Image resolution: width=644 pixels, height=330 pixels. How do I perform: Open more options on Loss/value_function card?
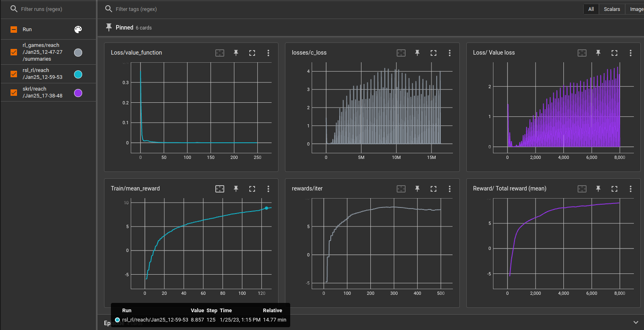(x=268, y=53)
